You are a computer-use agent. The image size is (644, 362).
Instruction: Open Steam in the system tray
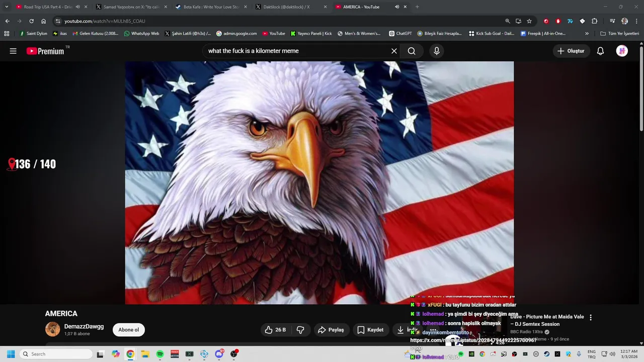pyautogui.click(x=547, y=354)
